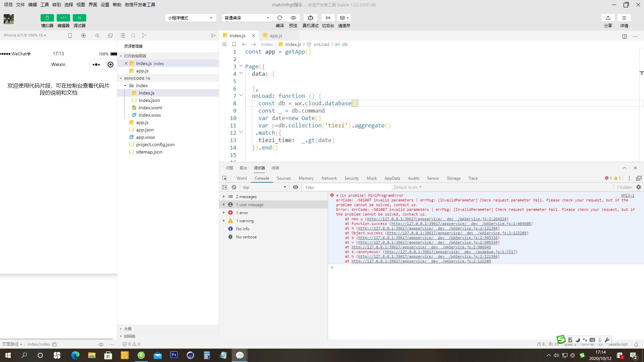Open the 小程序模式 mode dropdown
644x362 pixels.
(x=190, y=18)
